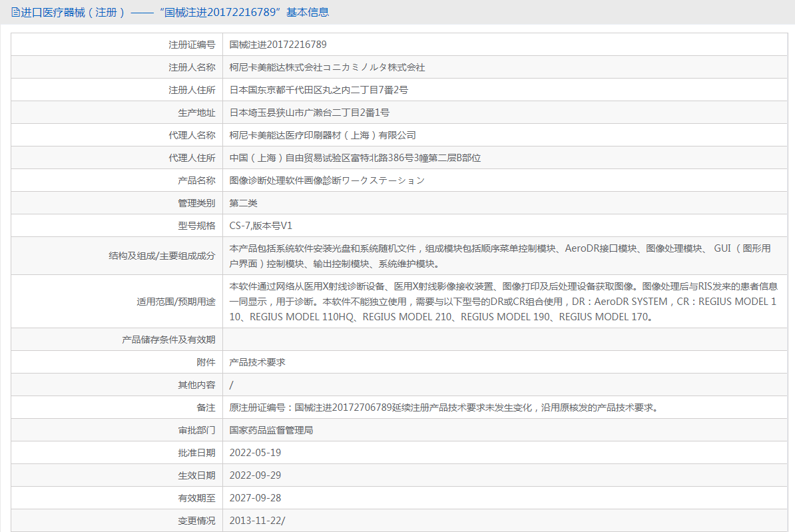
Task: Open the 产品技术要求 attachment text
Action: (x=257, y=362)
